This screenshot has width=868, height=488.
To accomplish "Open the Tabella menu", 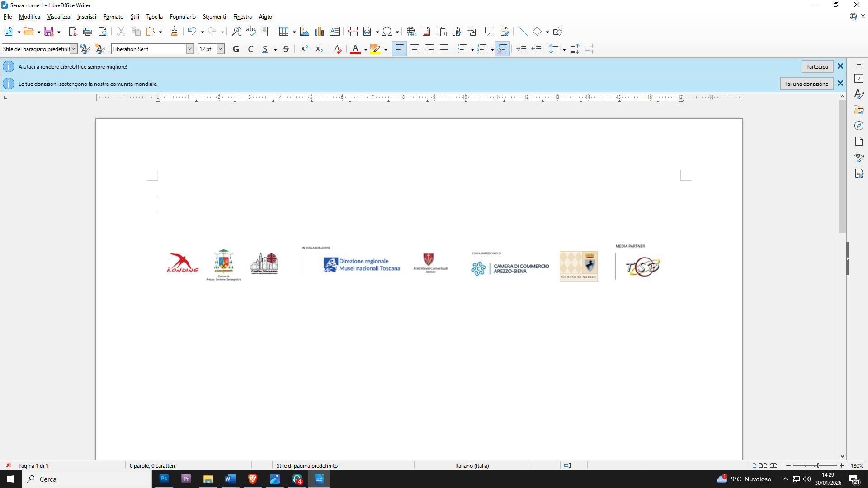I will 154,17.
